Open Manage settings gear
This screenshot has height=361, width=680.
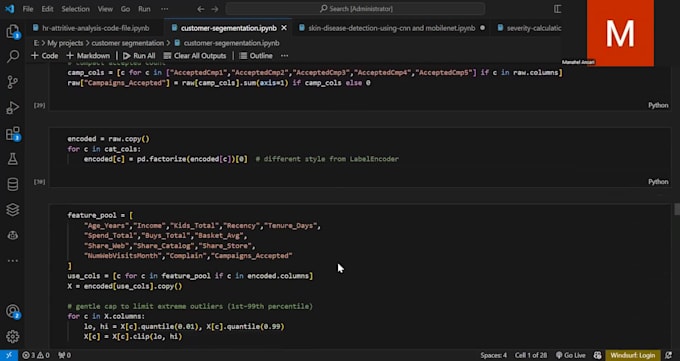pos(13,336)
